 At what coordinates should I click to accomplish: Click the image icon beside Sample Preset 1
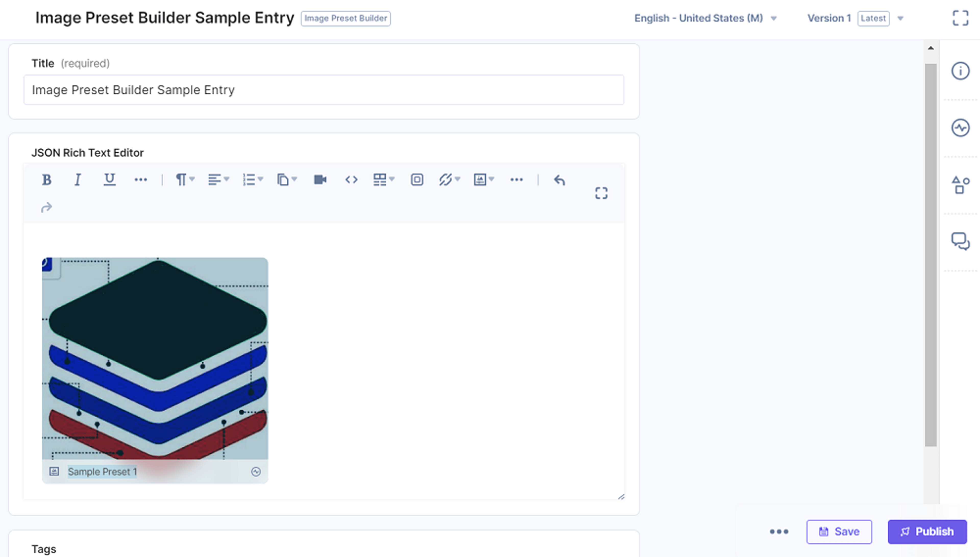coord(54,471)
